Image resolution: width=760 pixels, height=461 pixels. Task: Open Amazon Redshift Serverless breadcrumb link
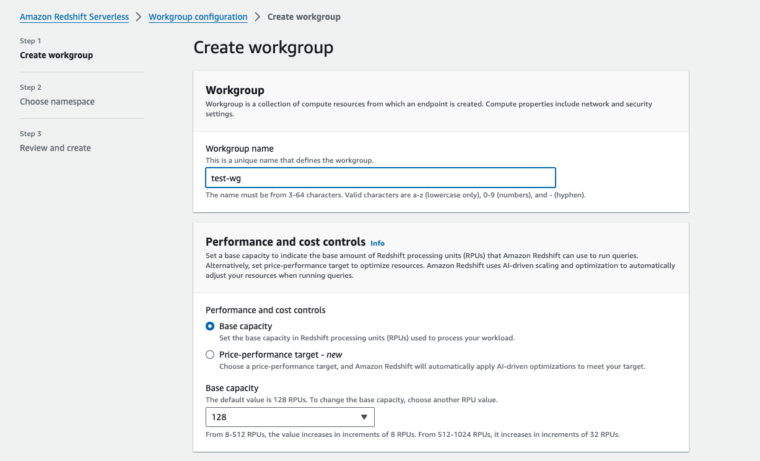click(74, 17)
